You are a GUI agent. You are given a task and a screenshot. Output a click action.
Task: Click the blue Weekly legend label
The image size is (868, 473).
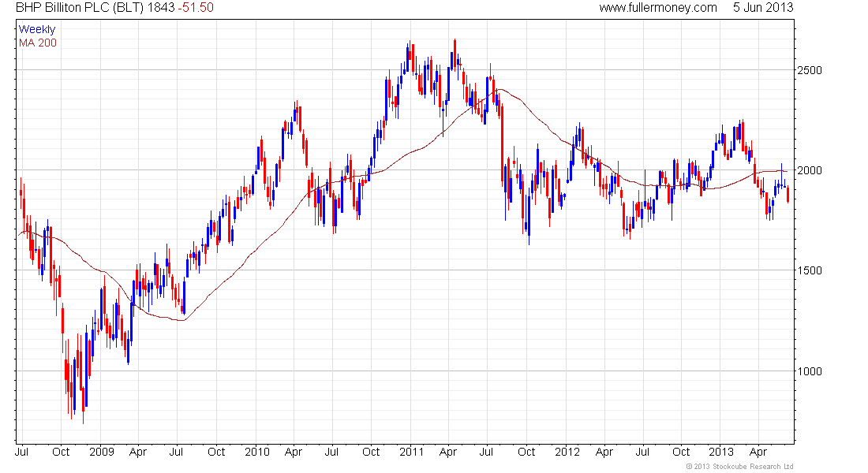click(37, 29)
